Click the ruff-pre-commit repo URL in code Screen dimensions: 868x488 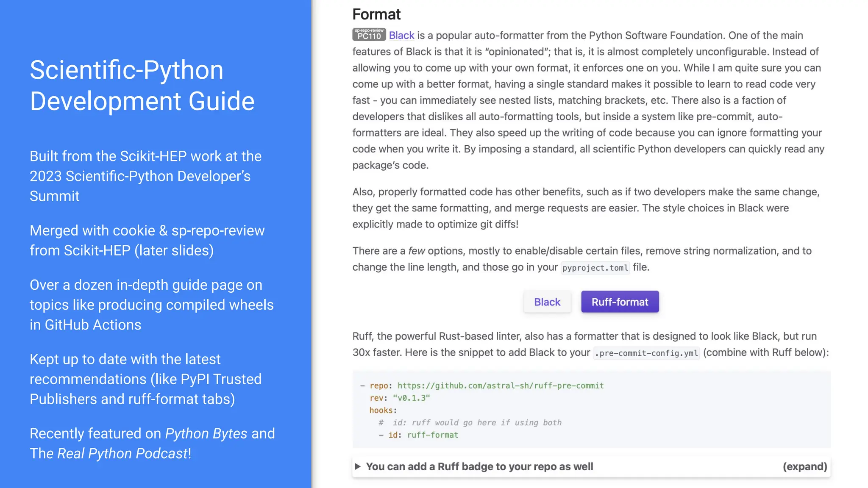pos(501,385)
